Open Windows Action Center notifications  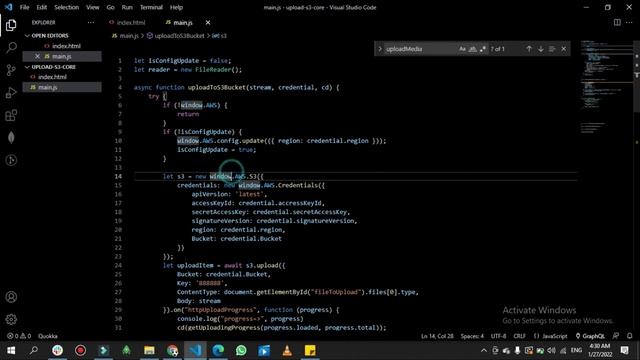(x=624, y=350)
